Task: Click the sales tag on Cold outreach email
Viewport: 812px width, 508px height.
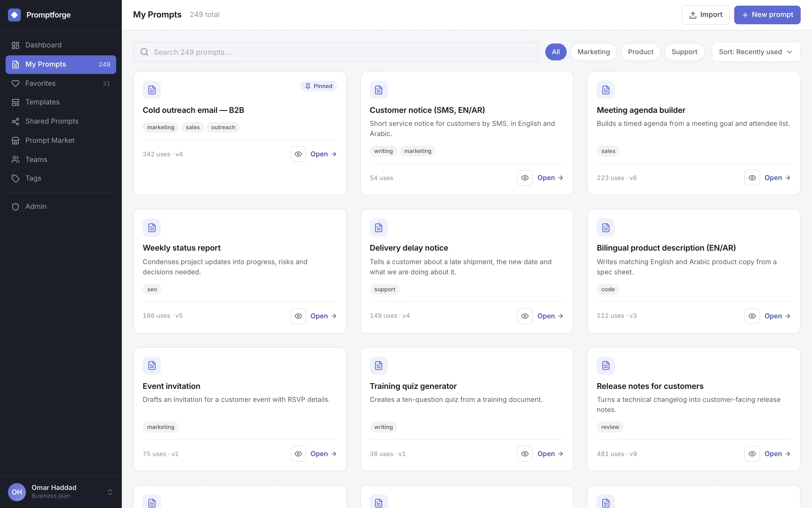Action: (x=193, y=127)
